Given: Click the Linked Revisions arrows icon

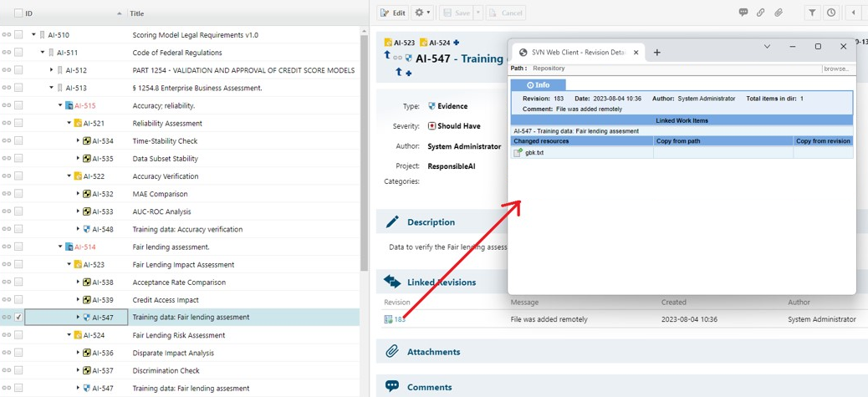Looking at the screenshot, I should pyautogui.click(x=391, y=282).
